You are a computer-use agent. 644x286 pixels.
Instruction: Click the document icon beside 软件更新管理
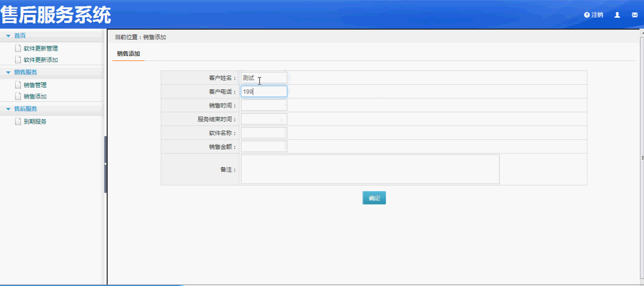[18, 48]
